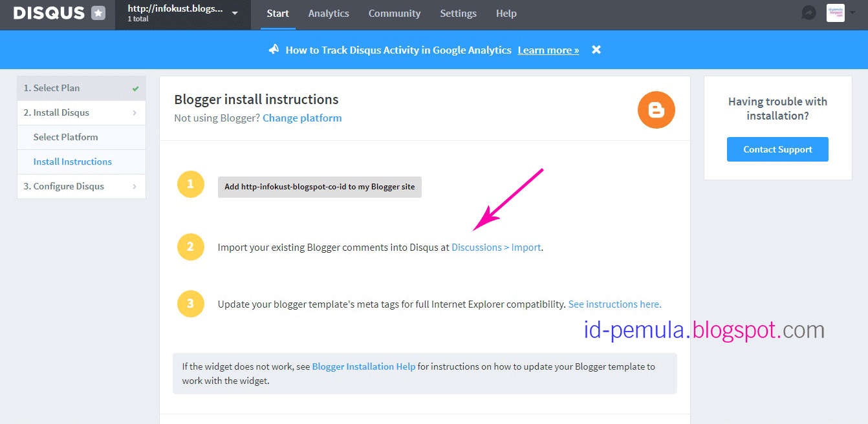Click the user avatar thumbnail
This screenshot has width=868, height=424.
tap(836, 13)
